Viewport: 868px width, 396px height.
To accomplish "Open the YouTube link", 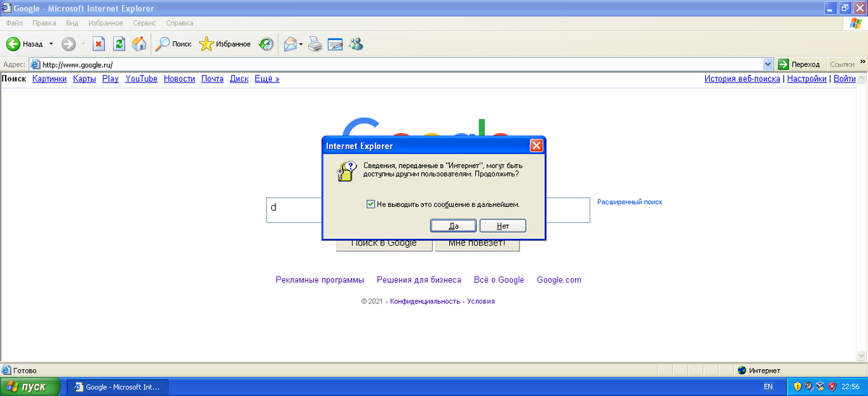I will click(x=141, y=79).
